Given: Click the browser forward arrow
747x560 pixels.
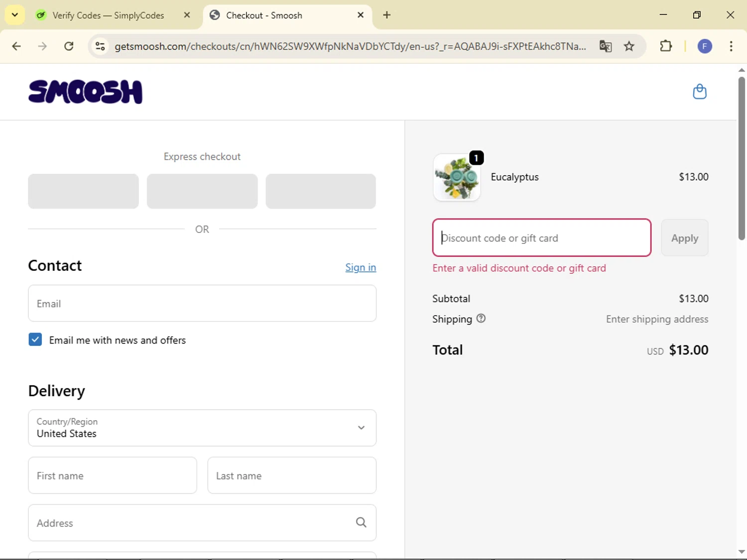Looking at the screenshot, I should point(42,46).
